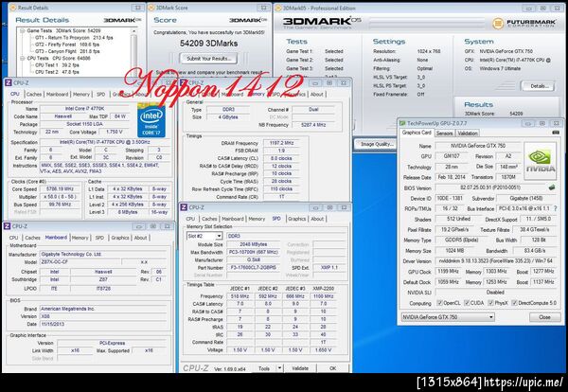Toggle the CUDA checkbox in GPU-Z
Viewport: 568px width, 392px height.
click(467, 303)
